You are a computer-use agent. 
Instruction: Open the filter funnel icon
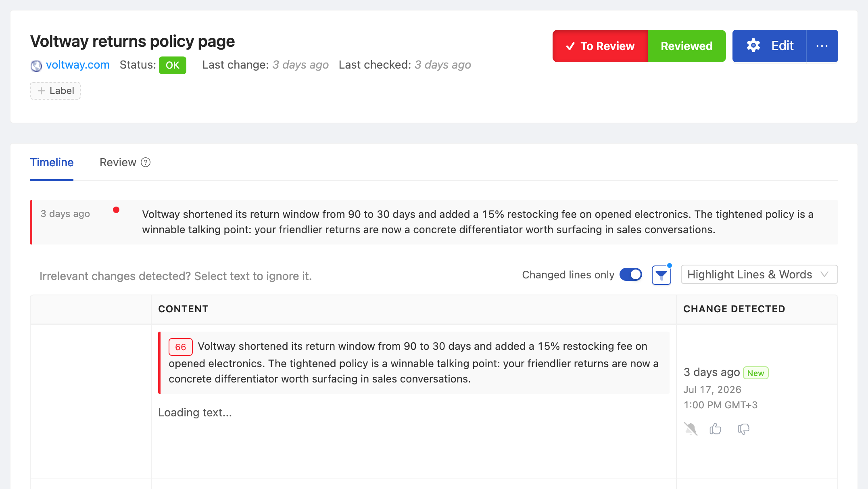(661, 275)
